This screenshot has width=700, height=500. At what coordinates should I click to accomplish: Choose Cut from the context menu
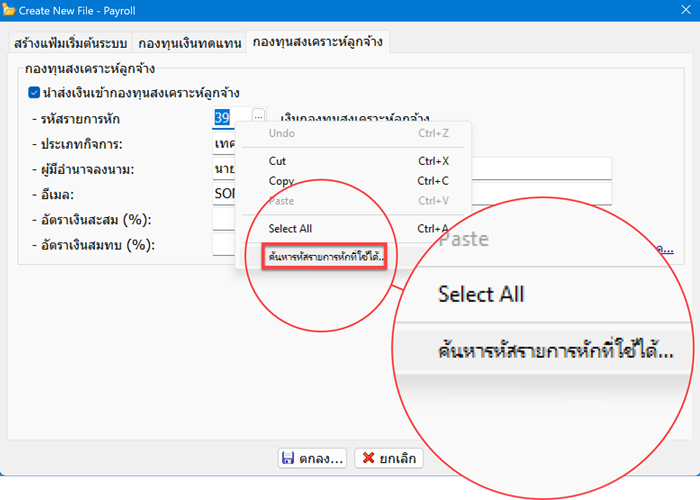(278, 160)
